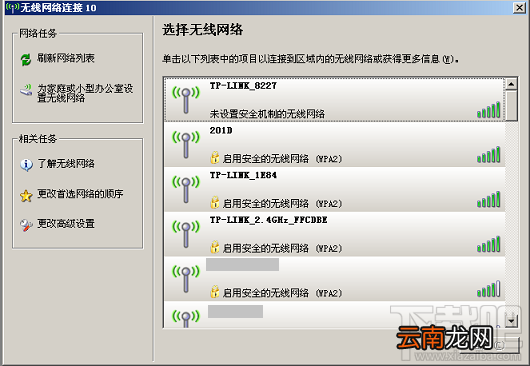This screenshot has width=530, height=366.
Task: Click antenna icon of the last partially visible network
Action: [x=186, y=319]
